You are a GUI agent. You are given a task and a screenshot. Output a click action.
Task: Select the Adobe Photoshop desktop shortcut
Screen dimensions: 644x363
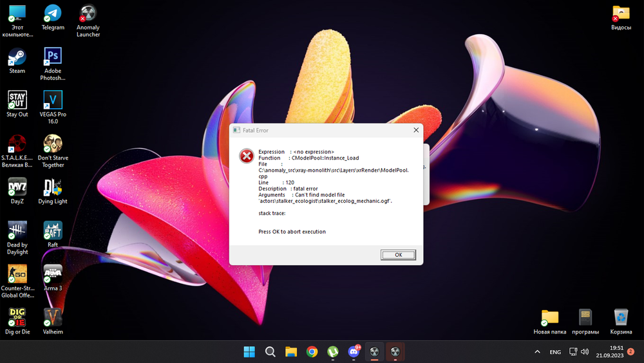(x=53, y=64)
